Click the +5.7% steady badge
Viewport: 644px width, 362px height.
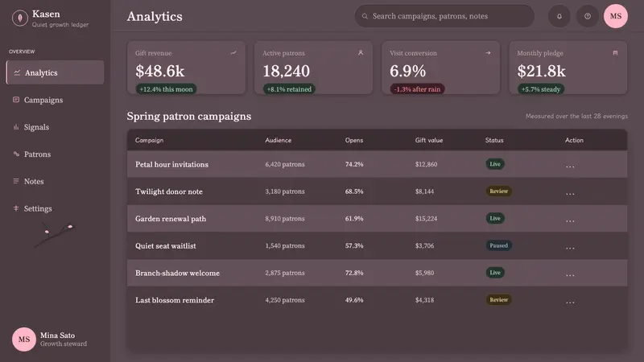(541, 89)
